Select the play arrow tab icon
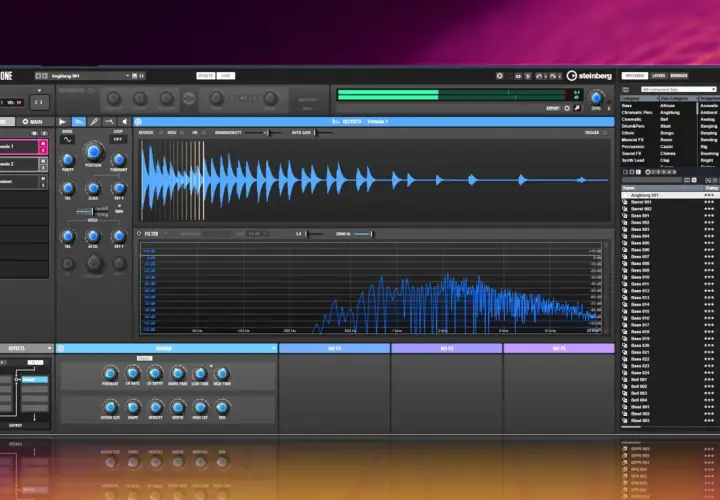Screen dimensions: 720x500 coord(62,122)
